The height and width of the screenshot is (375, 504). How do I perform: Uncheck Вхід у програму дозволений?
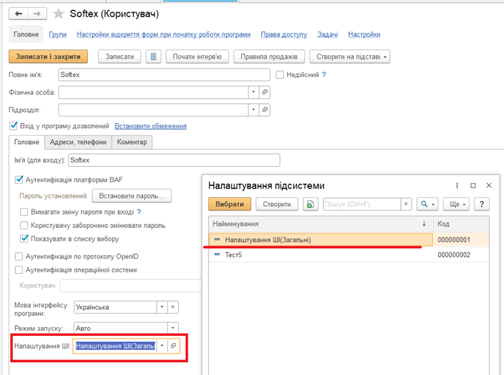tap(13, 126)
